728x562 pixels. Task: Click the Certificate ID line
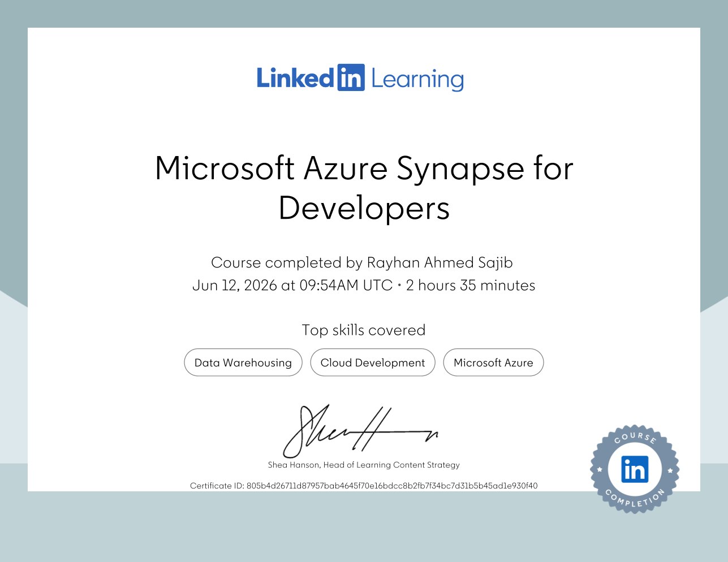click(364, 486)
